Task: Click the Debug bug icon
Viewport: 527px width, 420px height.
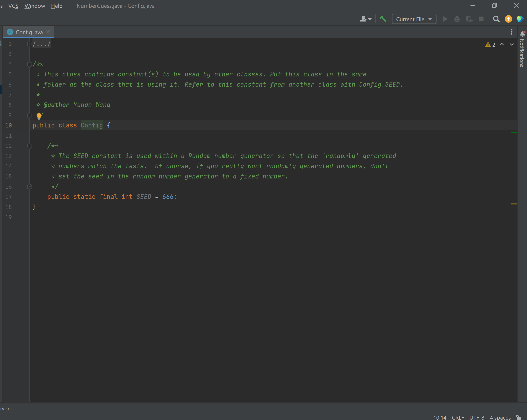Action: tap(457, 19)
